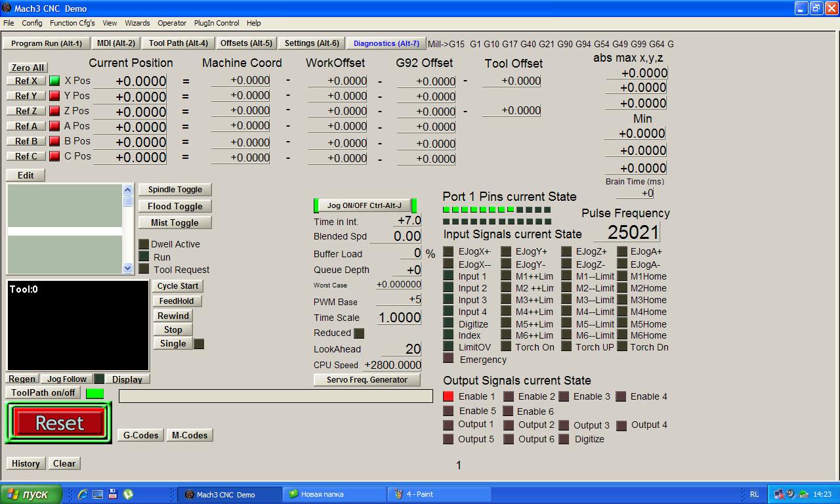Click the Dwell Active indicator LED
This screenshot has height=504, width=840.
pyautogui.click(x=144, y=244)
